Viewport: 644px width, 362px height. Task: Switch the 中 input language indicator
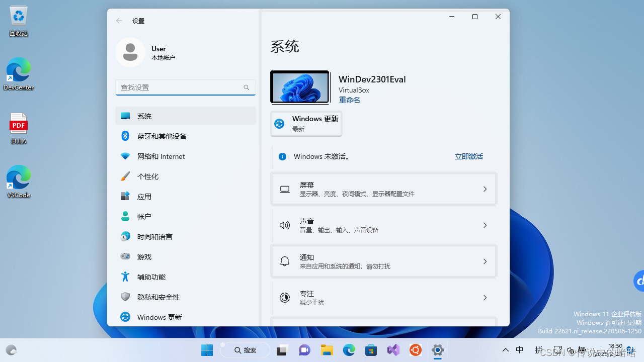(x=520, y=350)
